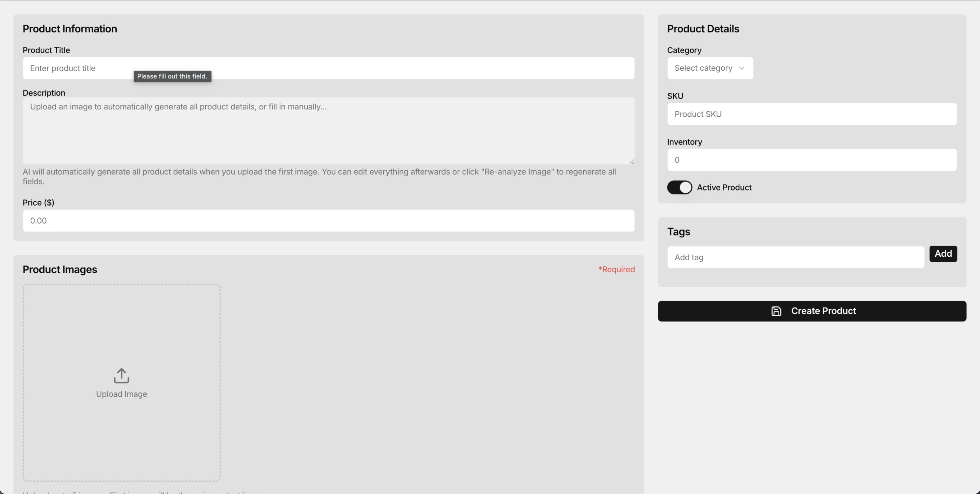Select the Product SKU input box
The height and width of the screenshot is (494, 980).
(811, 114)
